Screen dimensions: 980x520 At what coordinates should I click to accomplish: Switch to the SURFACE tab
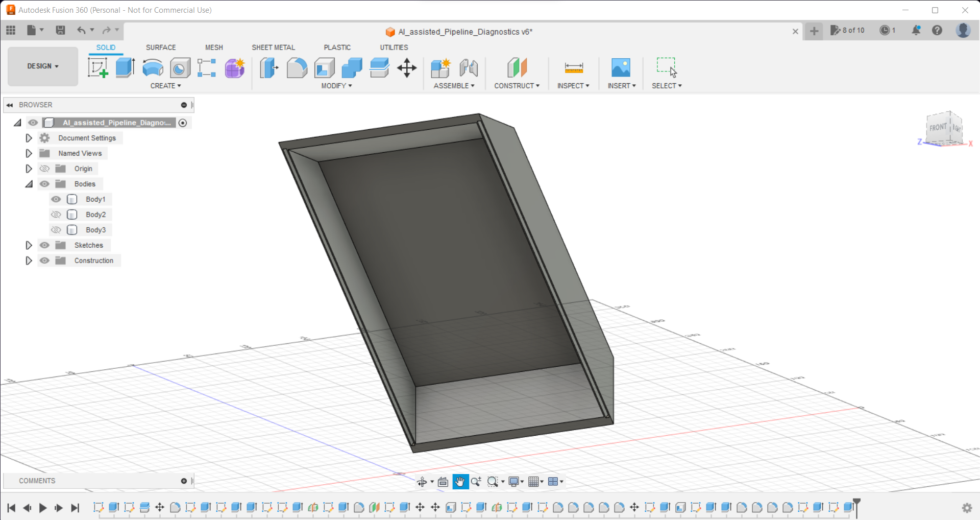(161, 47)
